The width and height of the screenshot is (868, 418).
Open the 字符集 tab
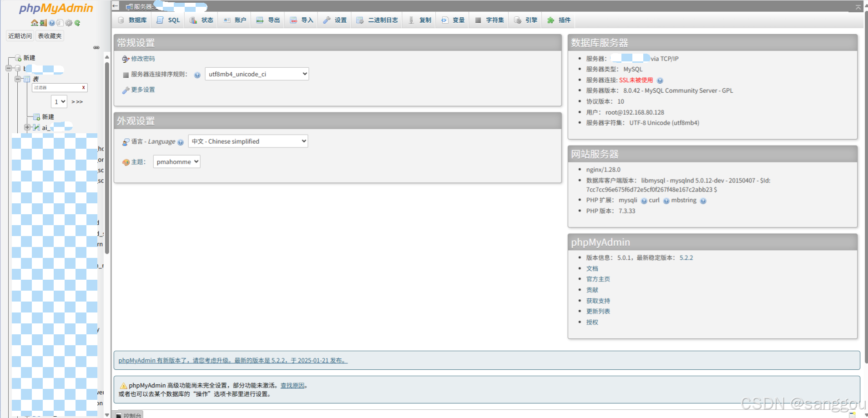point(490,20)
